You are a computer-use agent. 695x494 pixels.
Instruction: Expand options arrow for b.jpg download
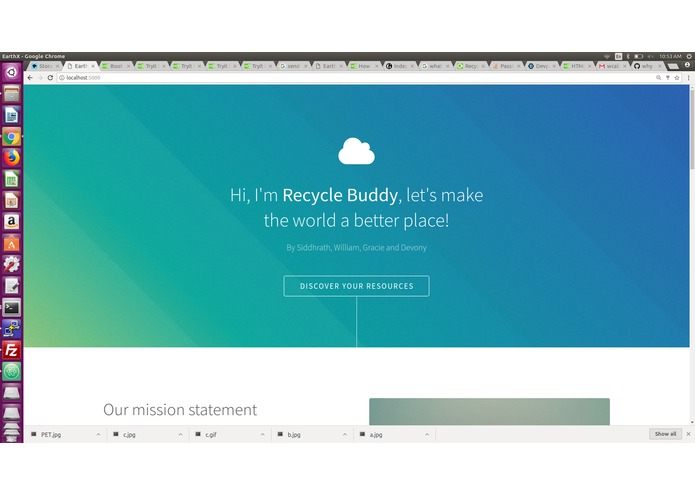pos(345,435)
